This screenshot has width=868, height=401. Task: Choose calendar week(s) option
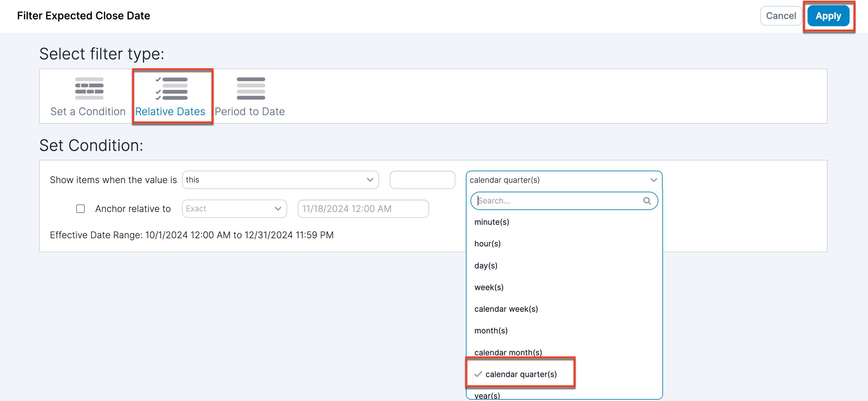coord(506,309)
